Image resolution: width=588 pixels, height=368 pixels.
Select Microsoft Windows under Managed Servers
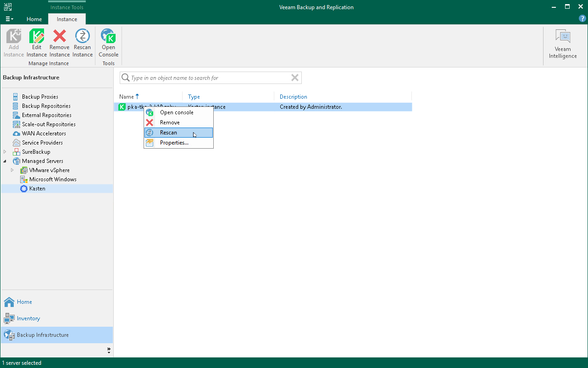53,179
